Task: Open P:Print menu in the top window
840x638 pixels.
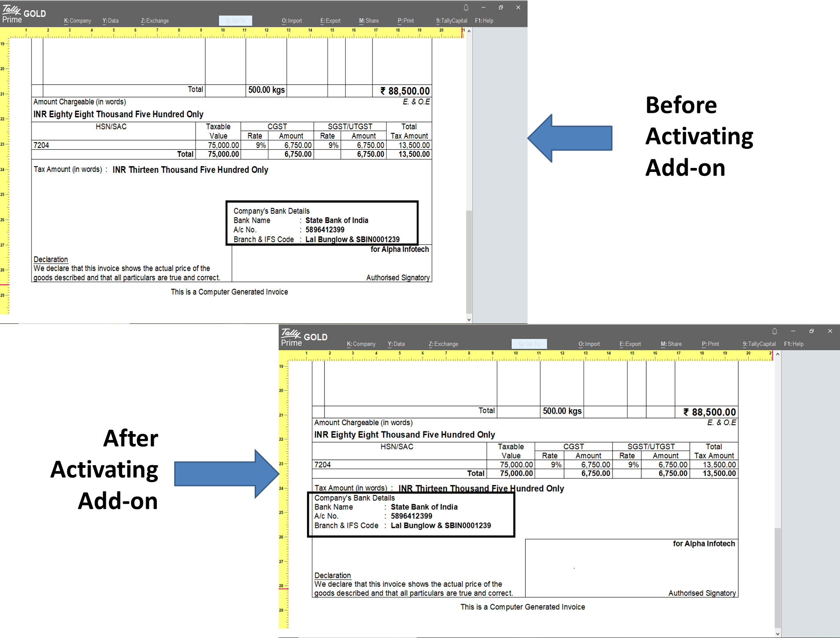Action: tap(405, 21)
